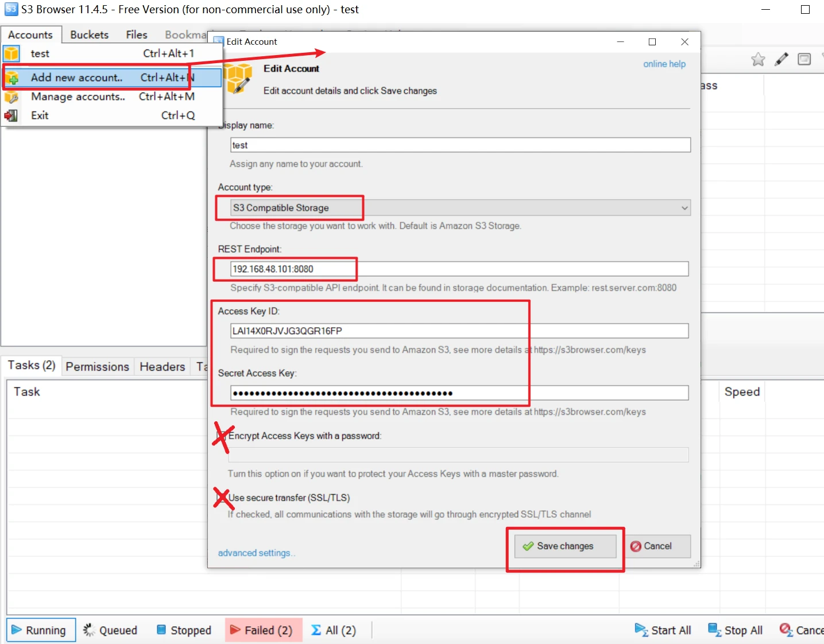Screen dimensions: 824x644
Task: Open the Buckets menu
Action: click(x=89, y=34)
